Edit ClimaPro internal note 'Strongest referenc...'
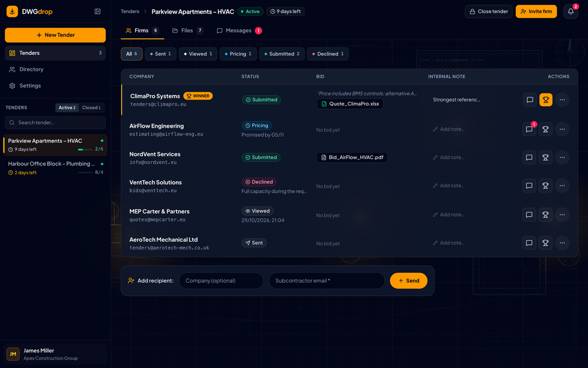Image resolution: width=588 pixels, height=368 pixels. pyautogui.click(x=456, y=100)
